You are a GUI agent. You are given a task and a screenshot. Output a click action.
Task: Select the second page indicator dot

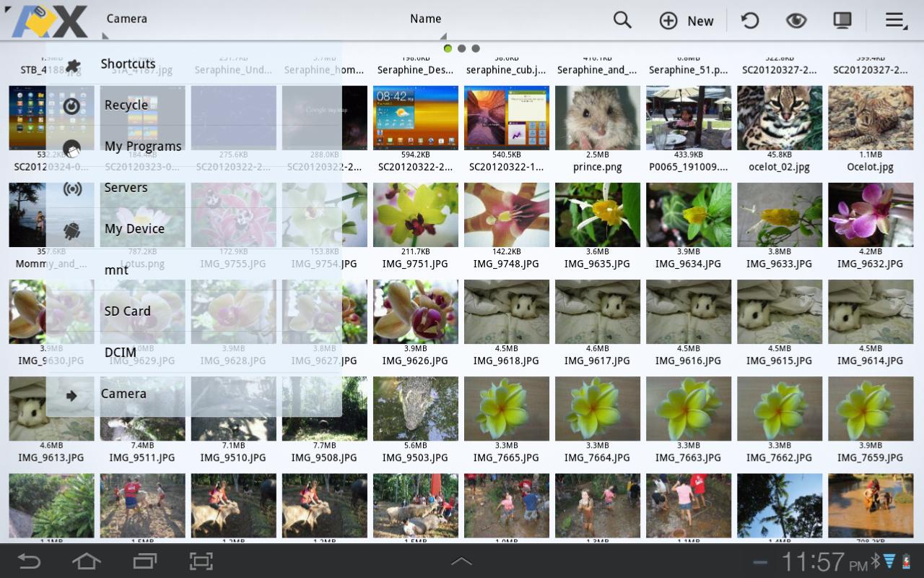[x=461, y=48]
